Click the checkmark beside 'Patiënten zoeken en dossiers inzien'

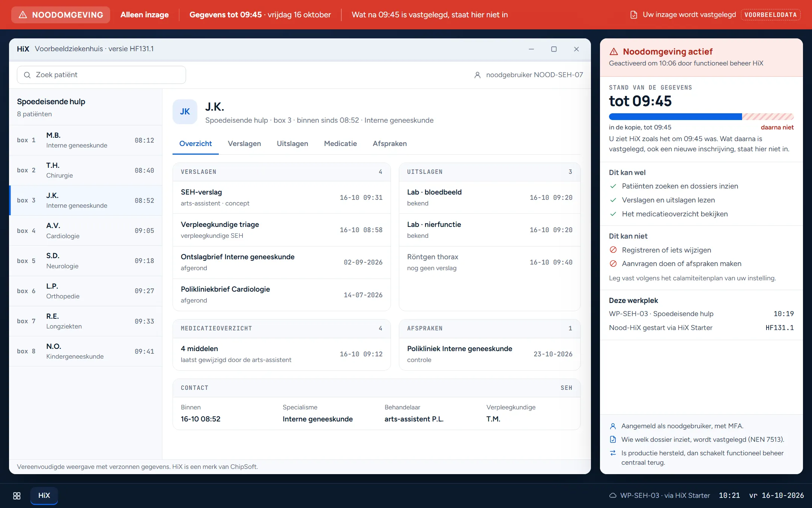[x=613, y=186]
